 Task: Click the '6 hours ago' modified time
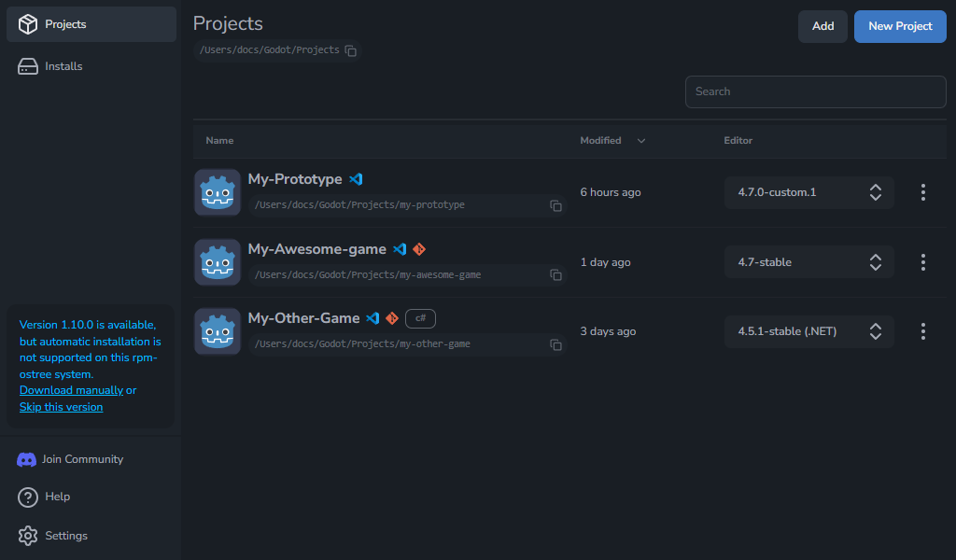click(611, 192)
